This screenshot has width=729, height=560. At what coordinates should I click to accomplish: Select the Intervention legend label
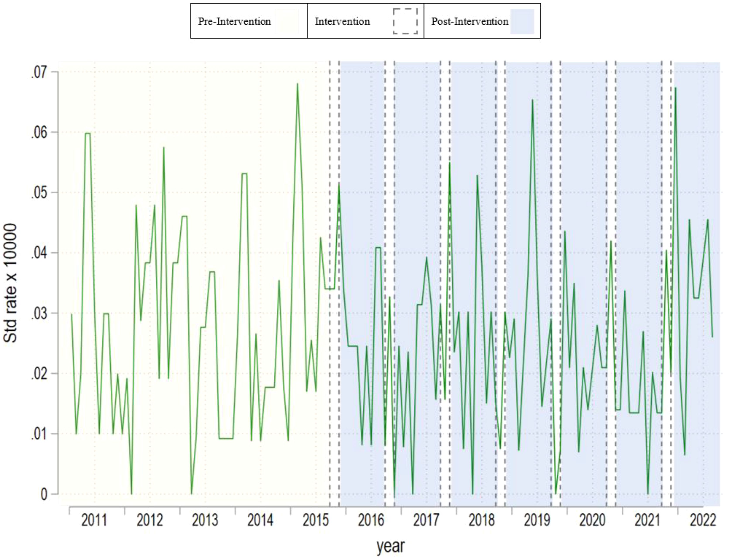(342, 22)
